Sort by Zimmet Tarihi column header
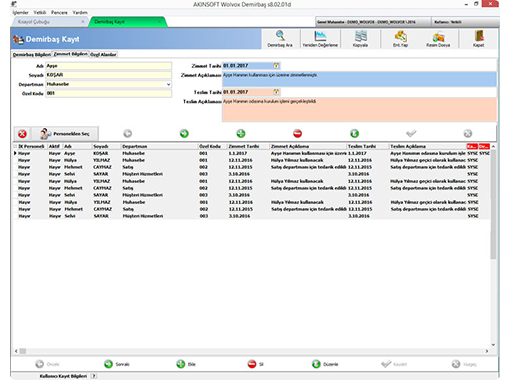The image size is (510, 380). [248, 146]
